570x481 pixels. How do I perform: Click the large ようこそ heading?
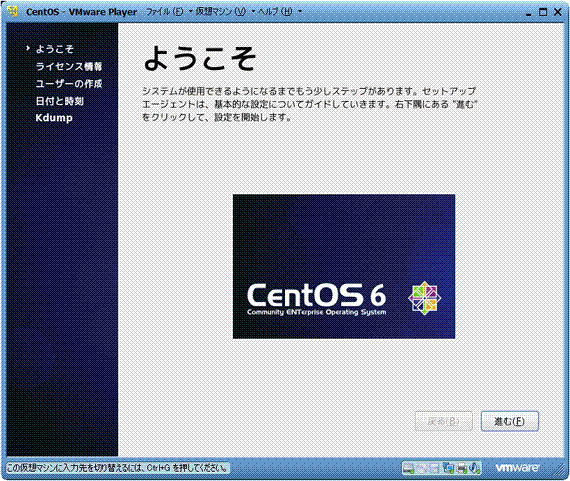tap(200, 59)
